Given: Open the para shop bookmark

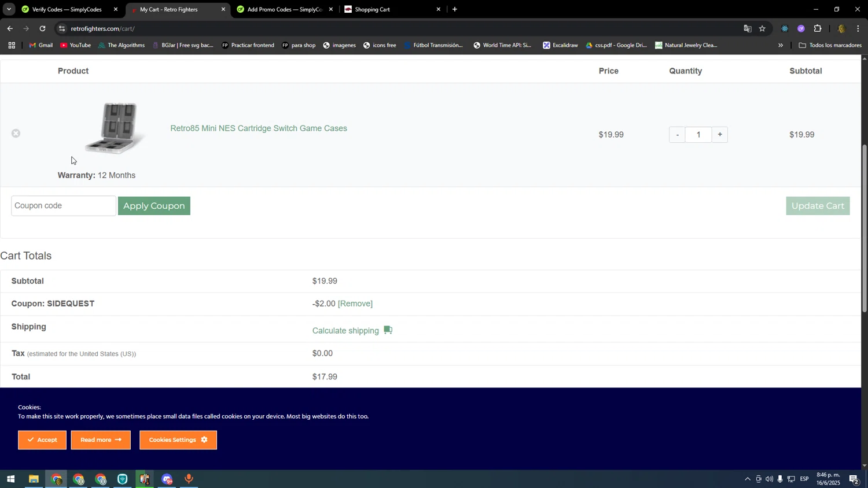Looking at the screenshot, I should coord(299,45).
